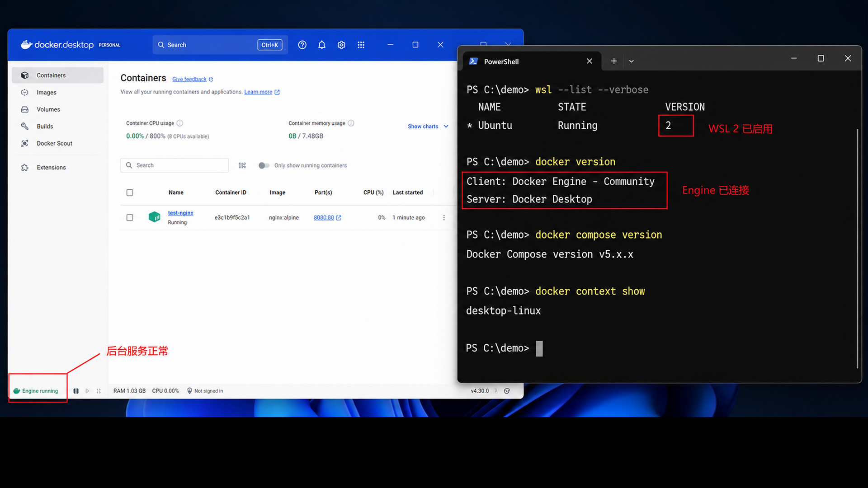Open the apps grid icon

click(x=361, y=45)
